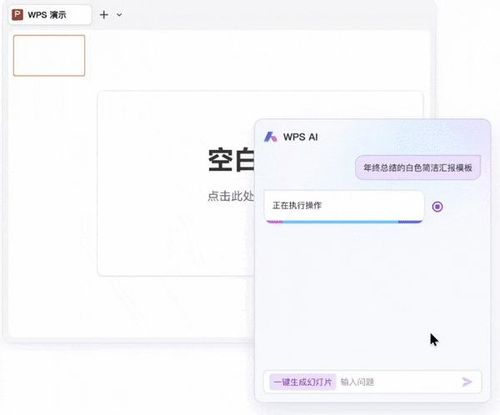
Task: Select the first slide thumbnail
Action: tap(49, 55)
